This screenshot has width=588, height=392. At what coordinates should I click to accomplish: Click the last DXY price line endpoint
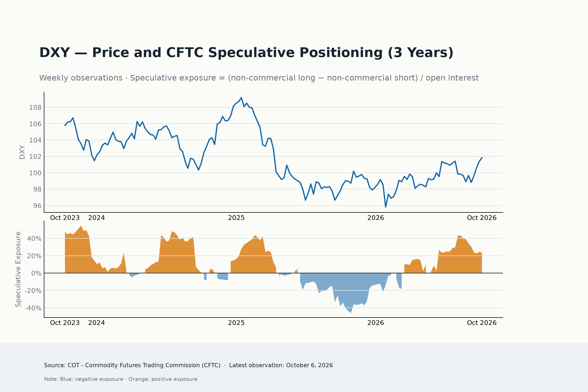pos(482,157)
